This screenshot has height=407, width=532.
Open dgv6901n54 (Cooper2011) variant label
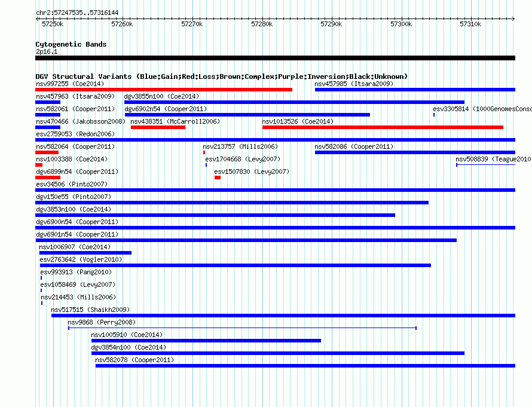[77, 234]
